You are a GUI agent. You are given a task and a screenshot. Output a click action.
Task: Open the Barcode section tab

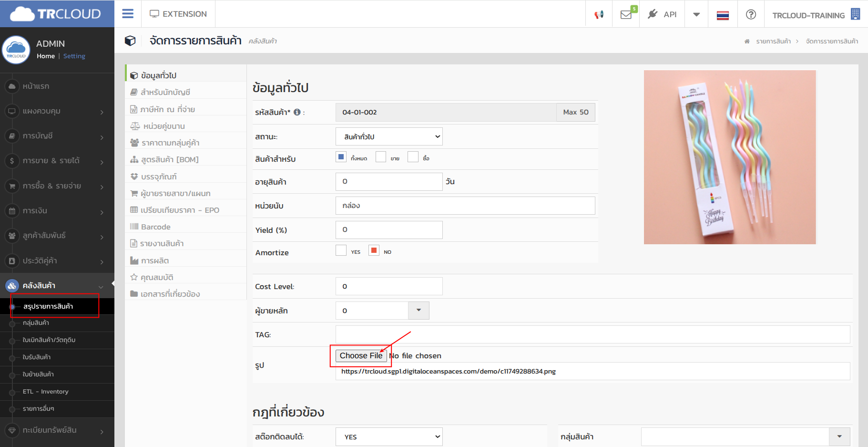click(155, 227)
